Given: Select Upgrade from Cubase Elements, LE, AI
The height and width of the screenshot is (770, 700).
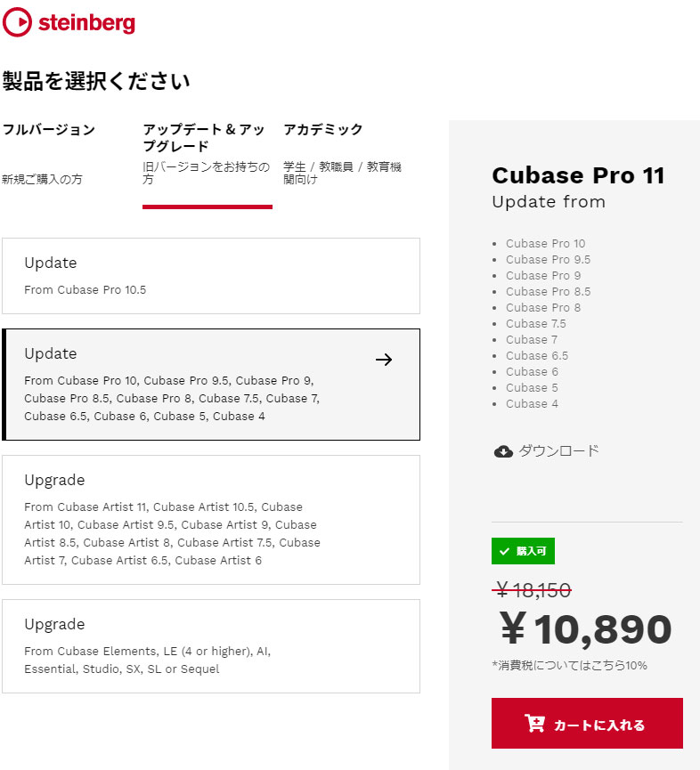Looking at the screenshot, I should pyautogui.click(x=211, y=646).
